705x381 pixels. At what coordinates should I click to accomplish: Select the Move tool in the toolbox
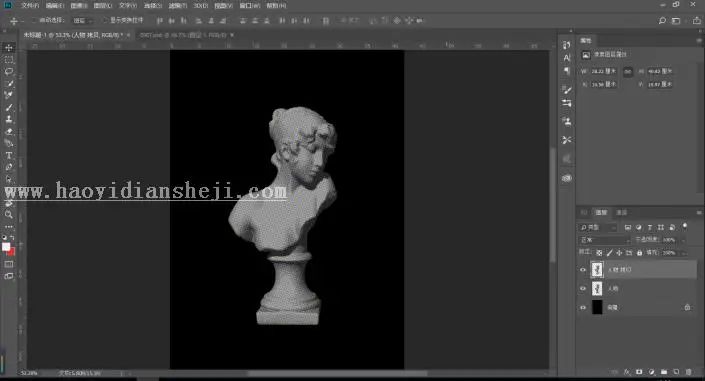tap(9, 48)
